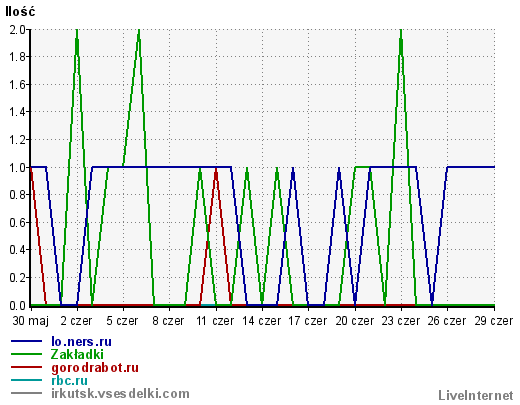
Task: Click the red gorodrabot.ru color line swatch
Action: tap(27, 367)
